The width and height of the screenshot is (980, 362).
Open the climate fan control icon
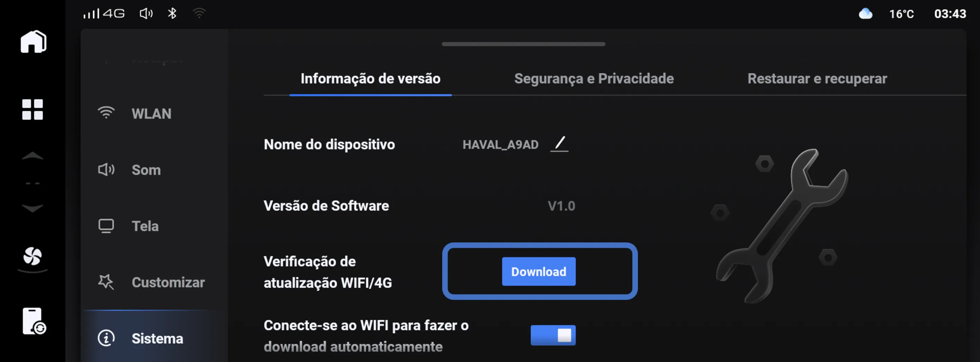33,256
